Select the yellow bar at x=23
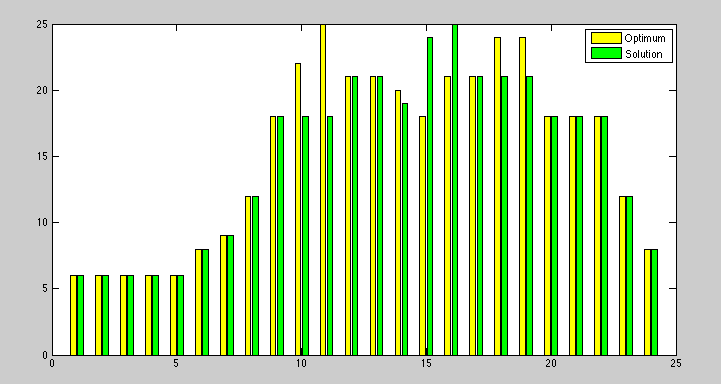 622,275
